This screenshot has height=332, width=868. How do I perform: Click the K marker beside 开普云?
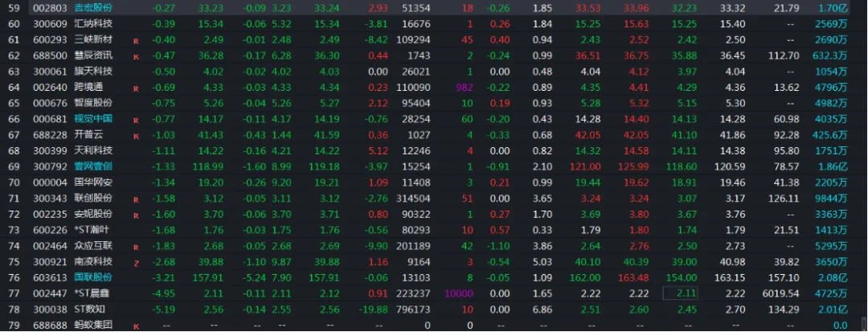point(136,136)
